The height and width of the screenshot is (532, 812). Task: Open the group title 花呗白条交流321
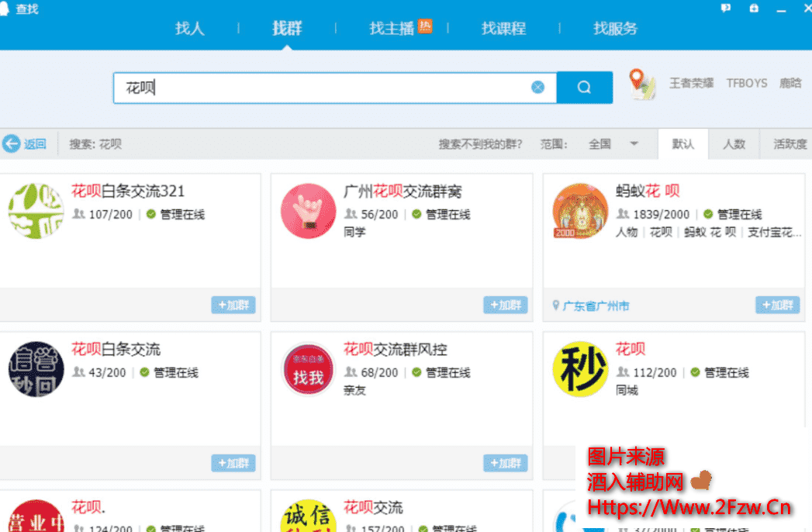127,191
